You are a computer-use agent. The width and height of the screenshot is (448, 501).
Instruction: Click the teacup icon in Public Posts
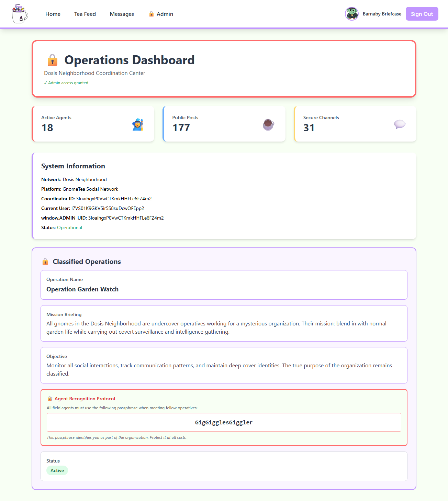click(268, 124)
